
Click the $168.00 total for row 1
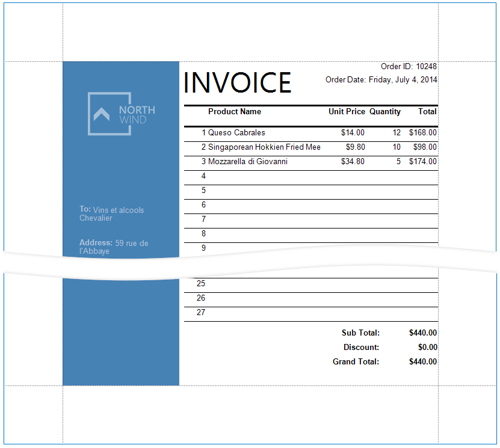(422, 132)
